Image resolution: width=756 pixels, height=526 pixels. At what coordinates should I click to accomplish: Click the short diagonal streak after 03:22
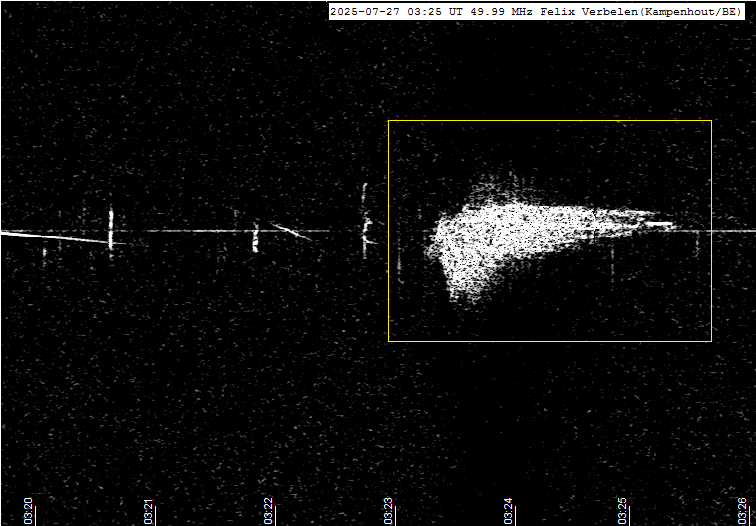[x=291, y=231]
